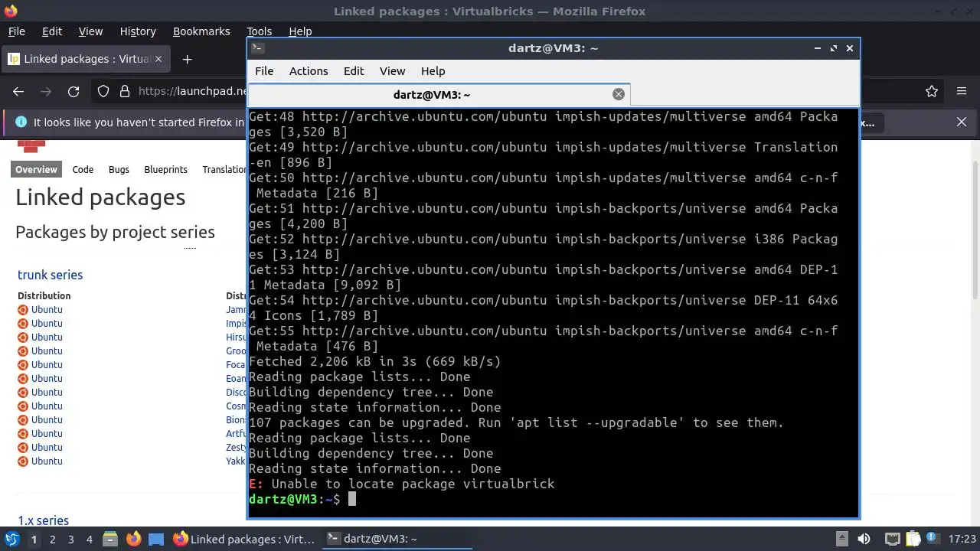Click the first Ubuntu distribution link
Viewport: 980px width, 551px height.
[x=47, y=310]
